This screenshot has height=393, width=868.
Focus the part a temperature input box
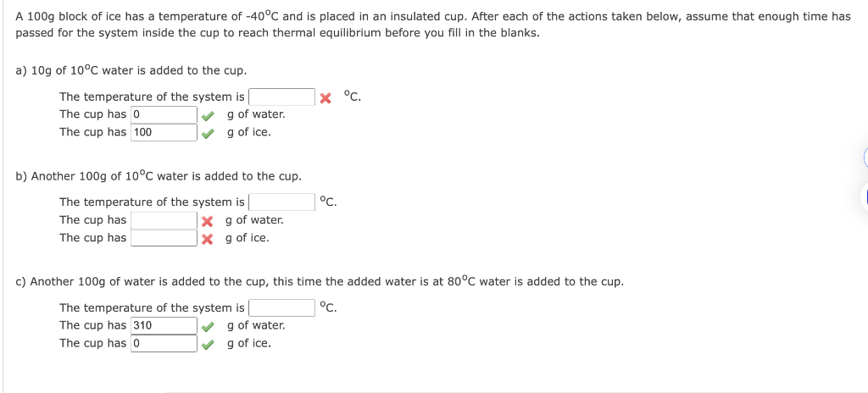[281, 97]
